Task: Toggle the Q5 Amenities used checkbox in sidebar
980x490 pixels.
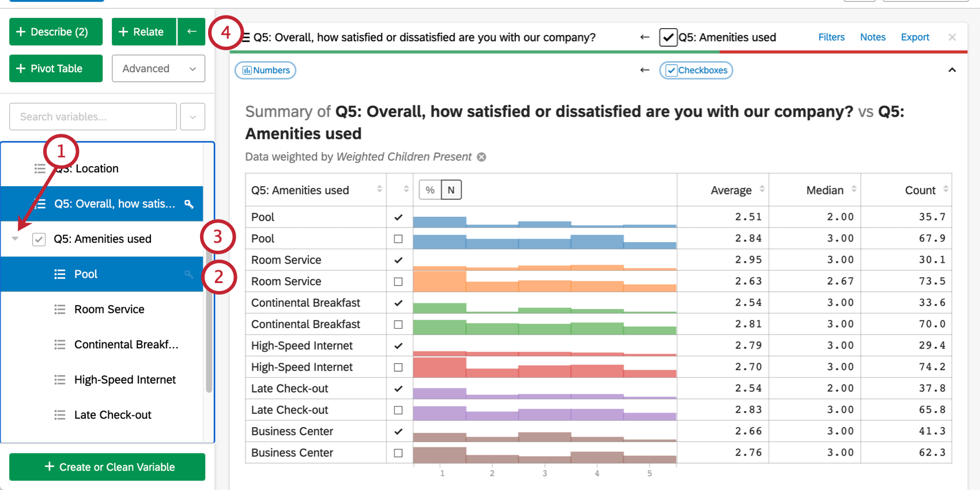Action: pyautogui.click(x=39, y=239)
